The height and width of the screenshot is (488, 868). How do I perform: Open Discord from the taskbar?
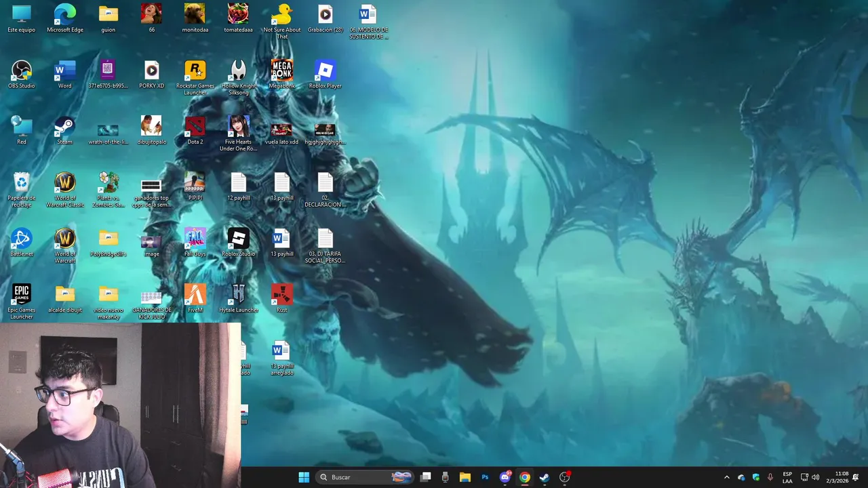coord(505,477)
